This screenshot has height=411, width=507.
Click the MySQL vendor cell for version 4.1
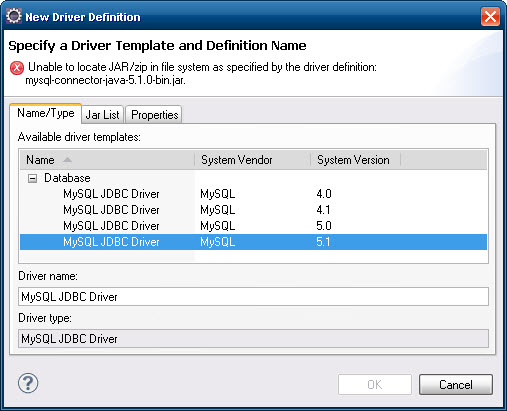coord(218,210)
